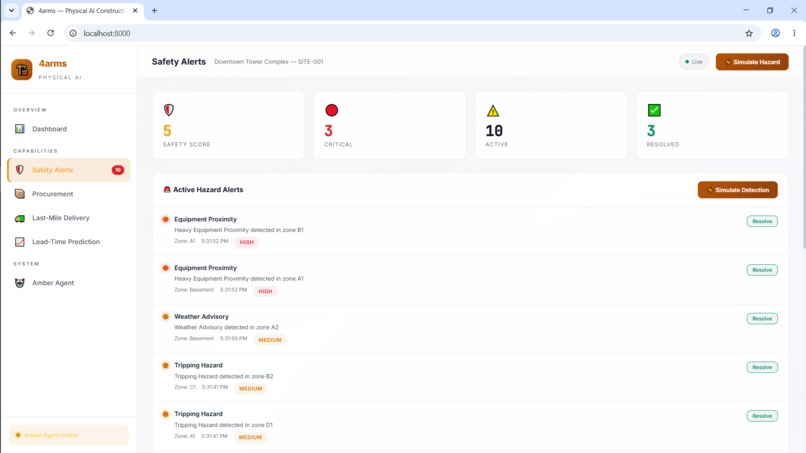Click the Lead-Time Prediction chart icon
Screen dimensions: 806x453
pos(20,242)
